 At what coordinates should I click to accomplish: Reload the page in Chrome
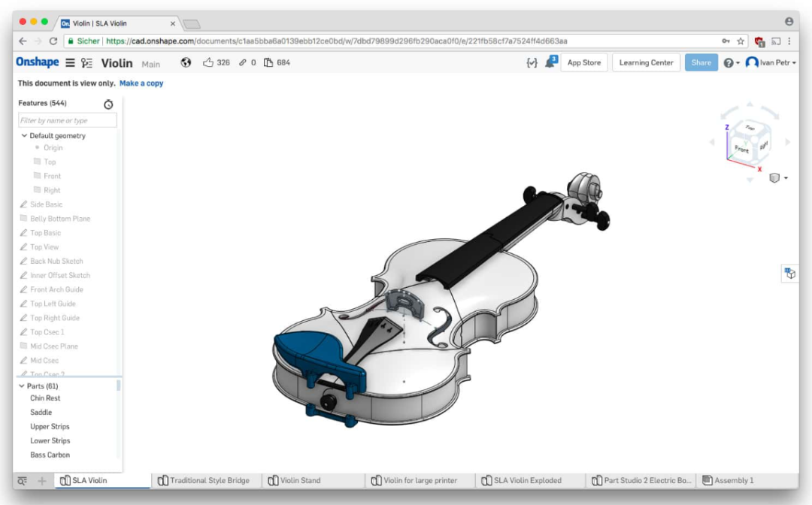pos(53,41)
